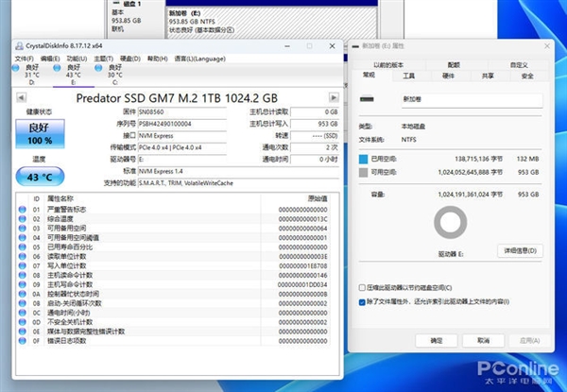
Task: Switch to the 共享 tab in properties
Action: click(488, 76)
